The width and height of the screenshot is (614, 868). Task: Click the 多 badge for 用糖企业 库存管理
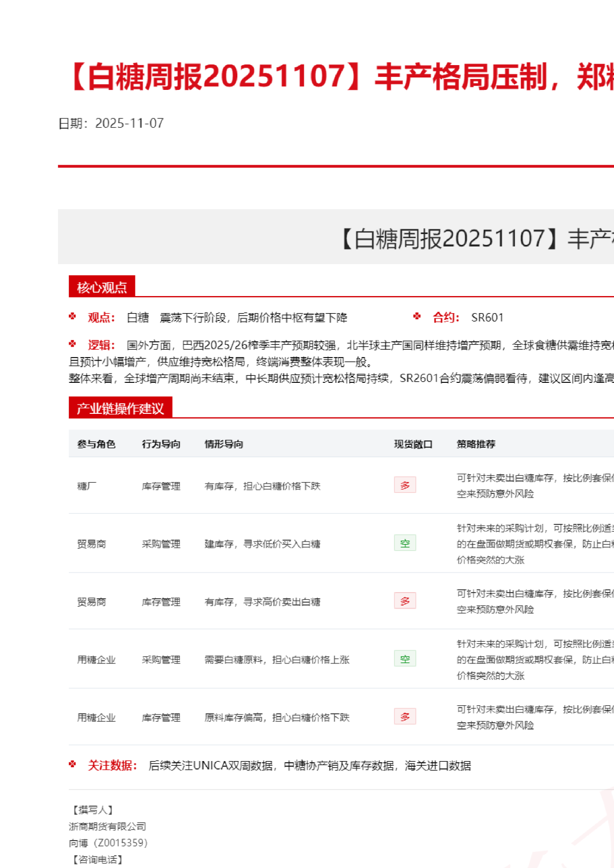(405, 717)
